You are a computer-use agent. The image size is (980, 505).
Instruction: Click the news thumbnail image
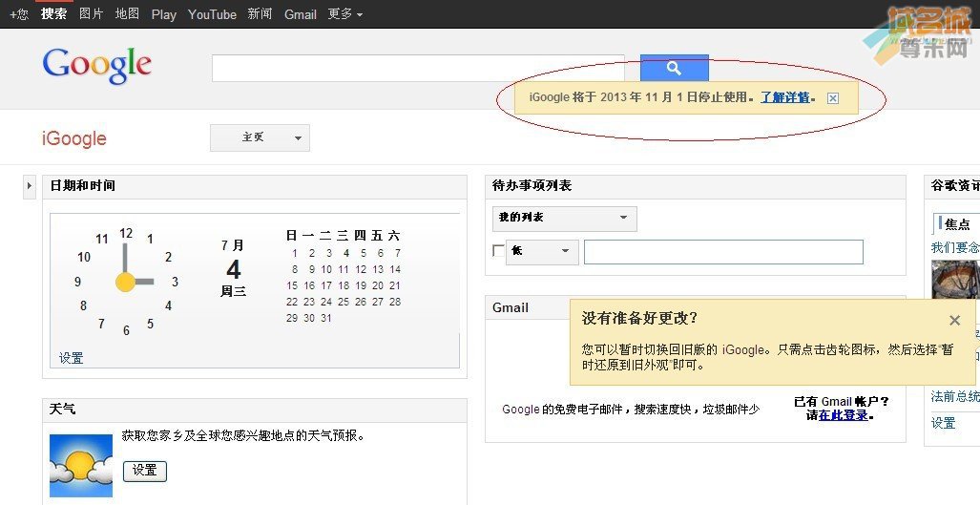point(955,279)
